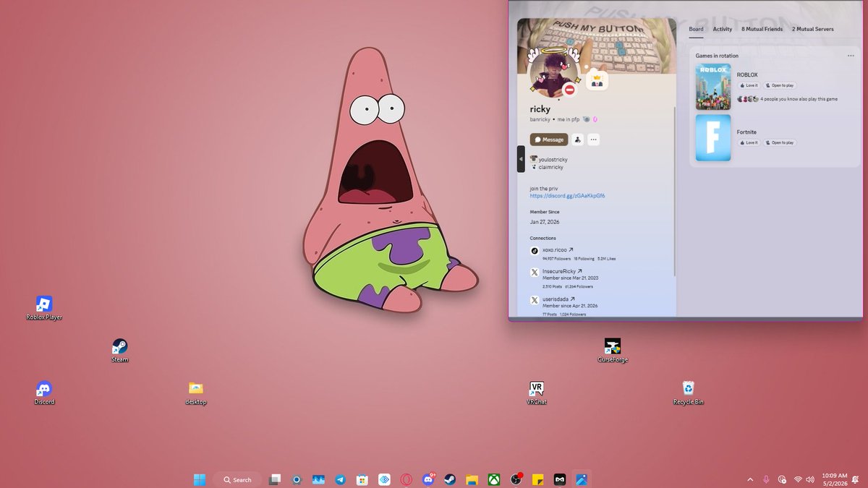Open the notification bell in taskbar
868x488 pixels.
(x=855, y=479)
